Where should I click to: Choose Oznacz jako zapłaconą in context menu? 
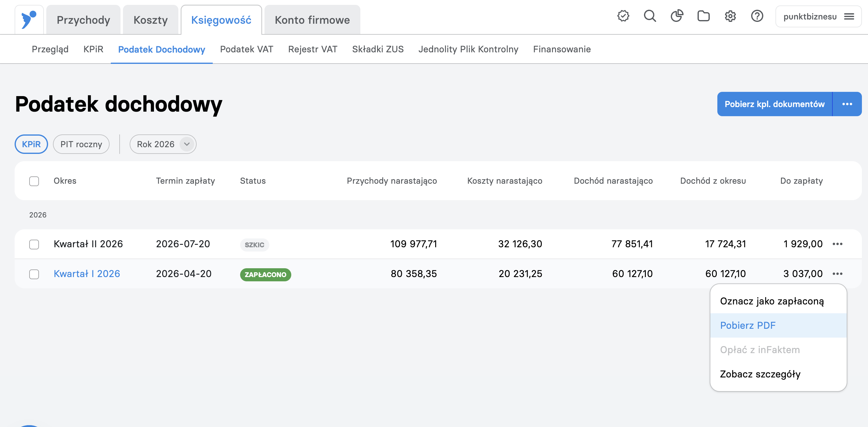(779, 301)
